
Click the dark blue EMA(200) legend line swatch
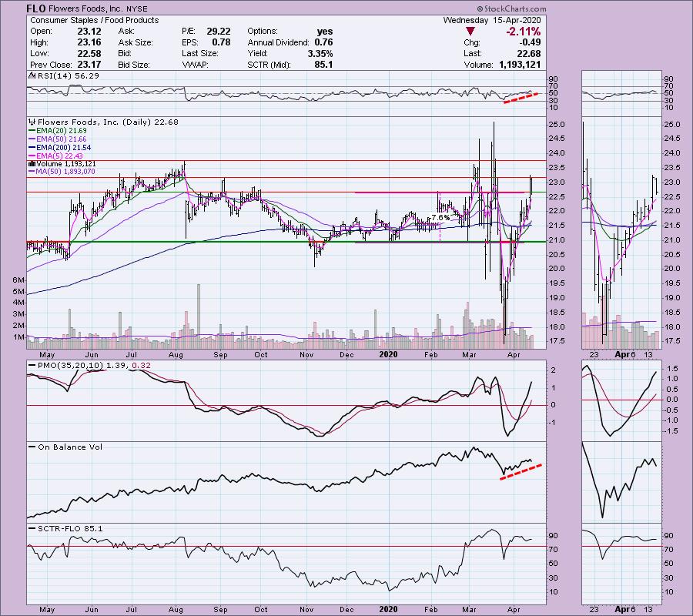point(32,148)
